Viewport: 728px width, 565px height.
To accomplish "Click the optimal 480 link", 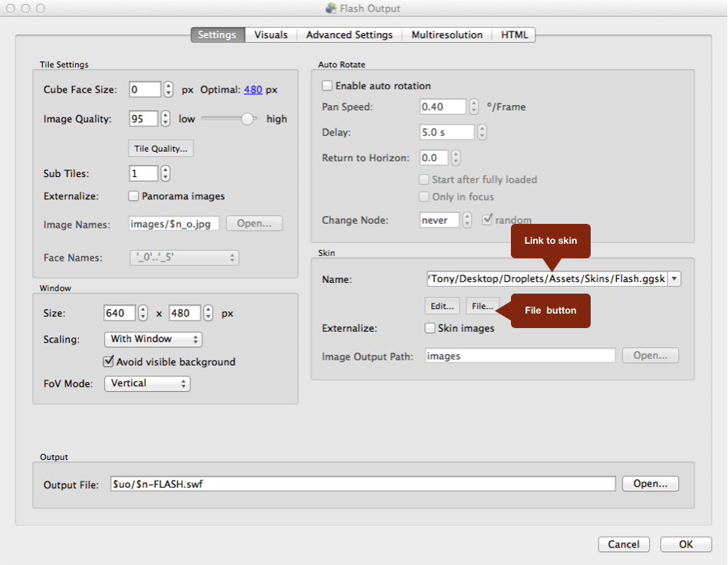I will [x=253, y=90].
